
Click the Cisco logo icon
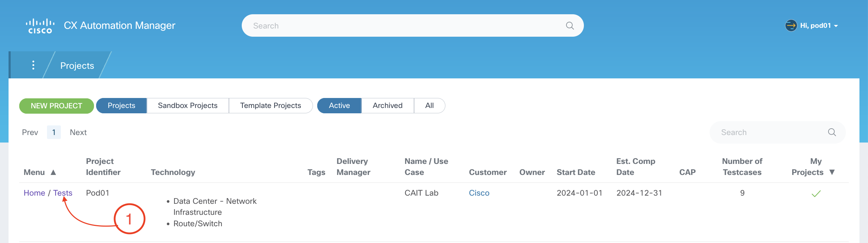click(x=40, y=26)
